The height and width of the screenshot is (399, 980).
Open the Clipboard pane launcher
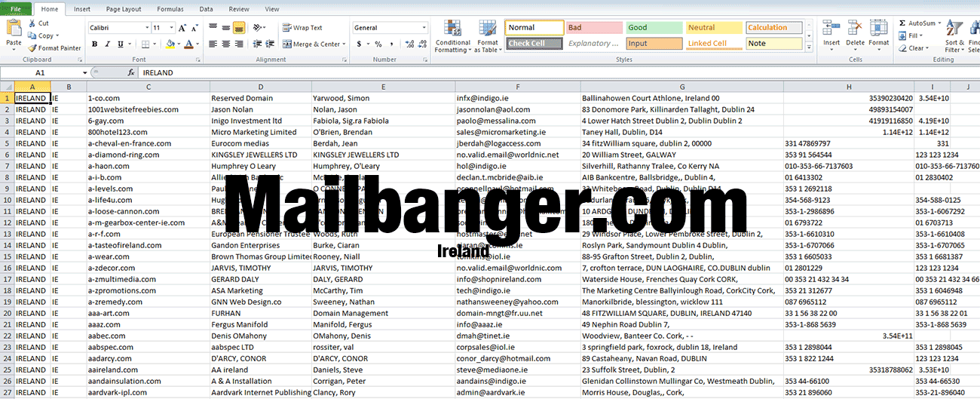click(x=81, y=59)
